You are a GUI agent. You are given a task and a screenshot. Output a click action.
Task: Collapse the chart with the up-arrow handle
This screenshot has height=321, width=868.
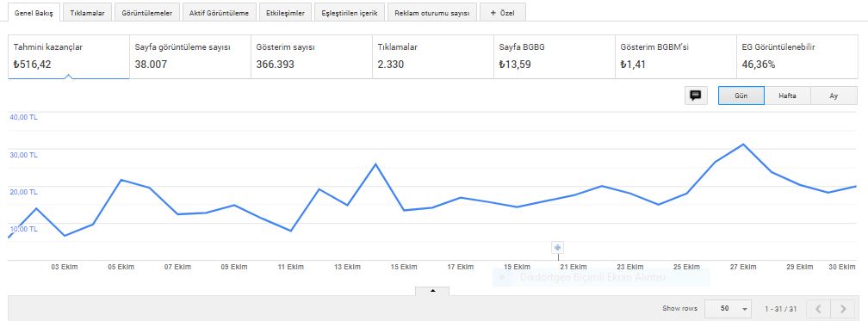[433, 291]
